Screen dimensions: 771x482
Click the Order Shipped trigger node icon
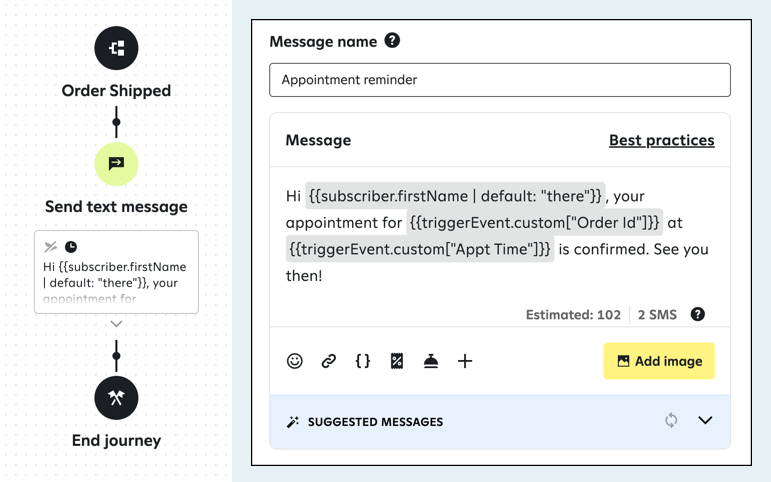116,48
